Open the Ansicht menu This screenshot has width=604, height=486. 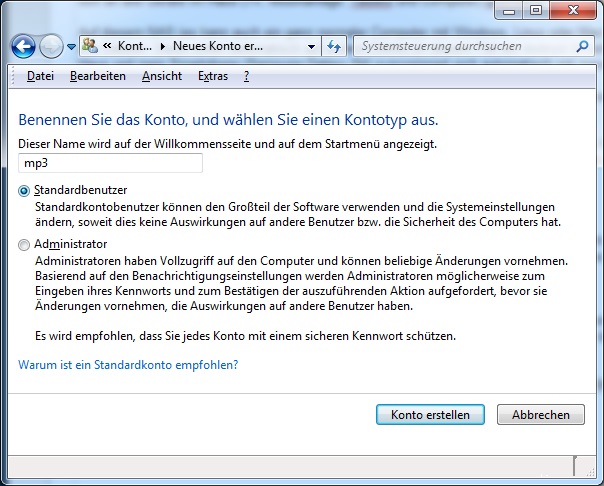(162, 76)
